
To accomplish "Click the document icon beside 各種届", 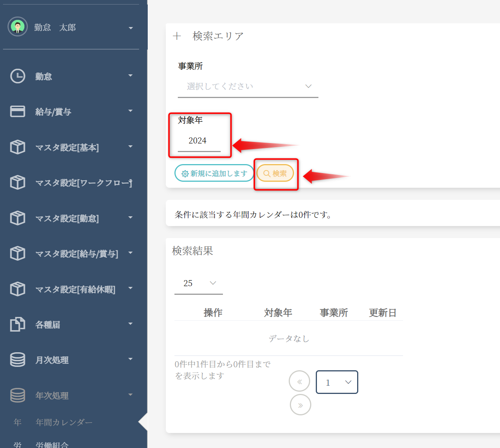I will [18, 324].
